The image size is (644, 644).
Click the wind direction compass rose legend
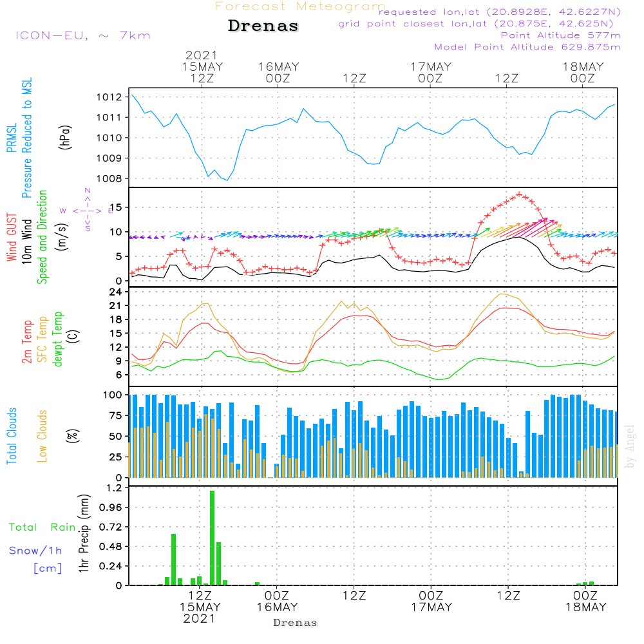pos(87,211)
